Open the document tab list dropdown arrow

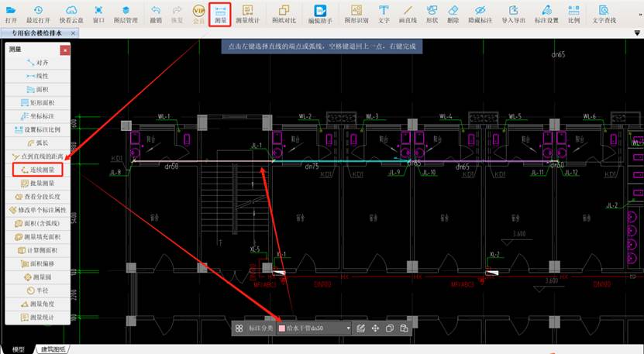tap(638, 33)
